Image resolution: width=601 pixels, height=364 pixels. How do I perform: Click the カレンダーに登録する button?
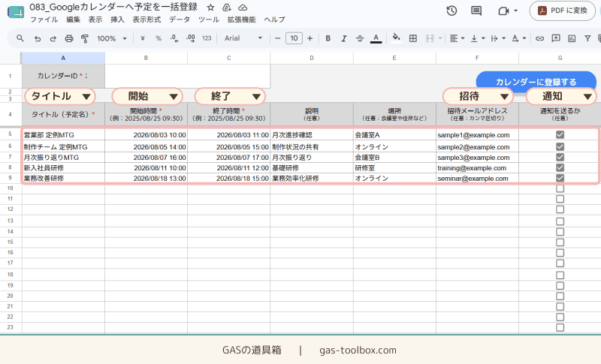point(536,82)
